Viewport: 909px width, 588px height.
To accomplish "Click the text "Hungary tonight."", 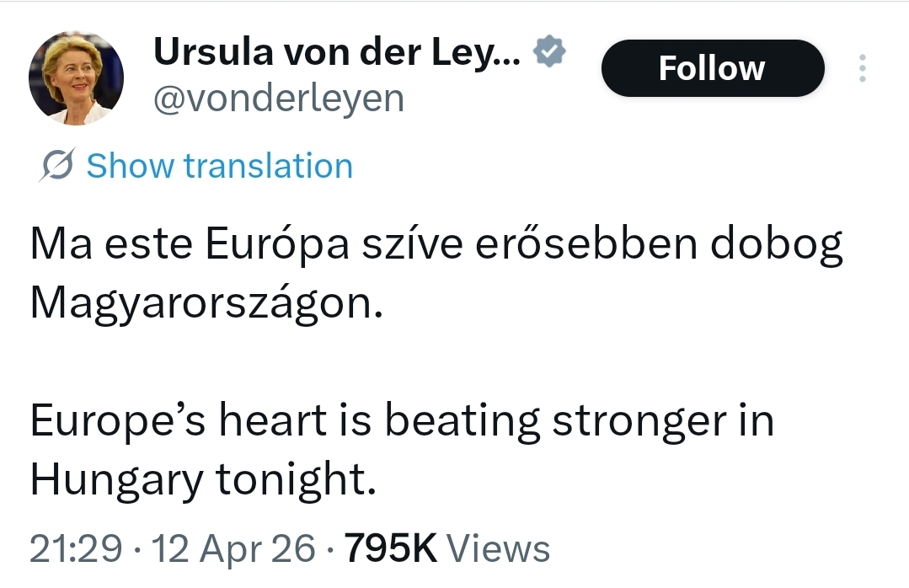I will (x=201, y=479).
